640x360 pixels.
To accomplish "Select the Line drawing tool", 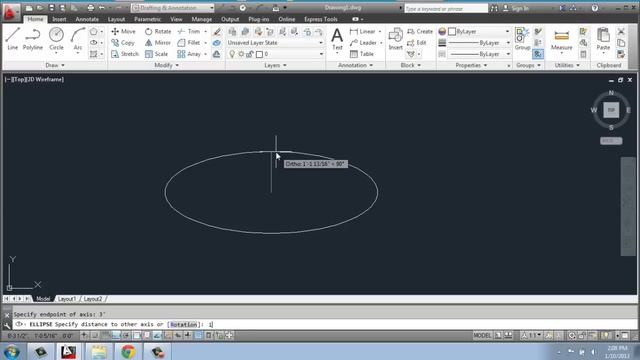I will 12,39.
